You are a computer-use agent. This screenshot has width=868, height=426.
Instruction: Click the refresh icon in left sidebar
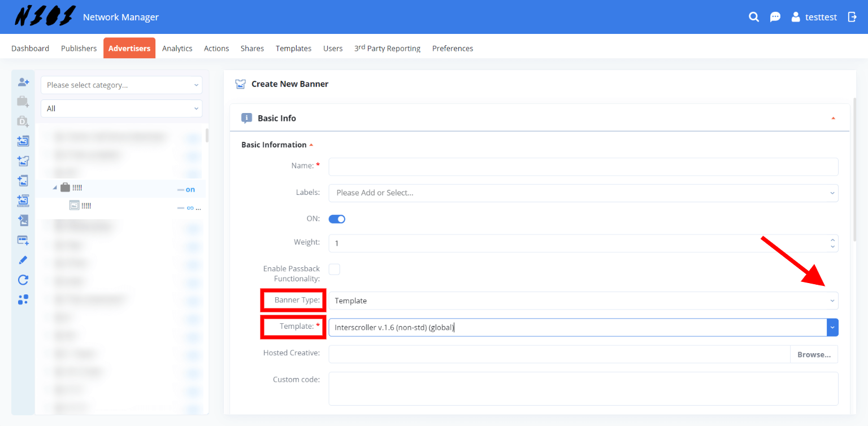23,280
